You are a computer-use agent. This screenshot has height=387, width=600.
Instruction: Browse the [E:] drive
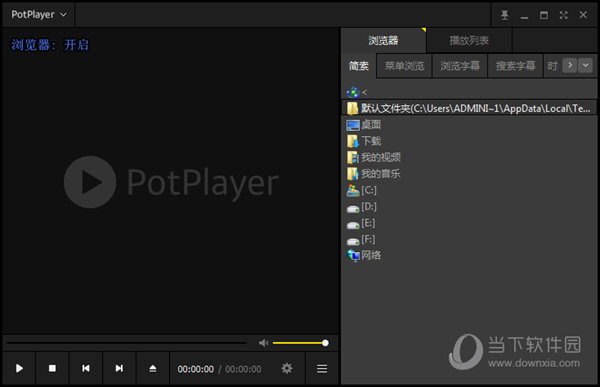click(x=361, y=223)
